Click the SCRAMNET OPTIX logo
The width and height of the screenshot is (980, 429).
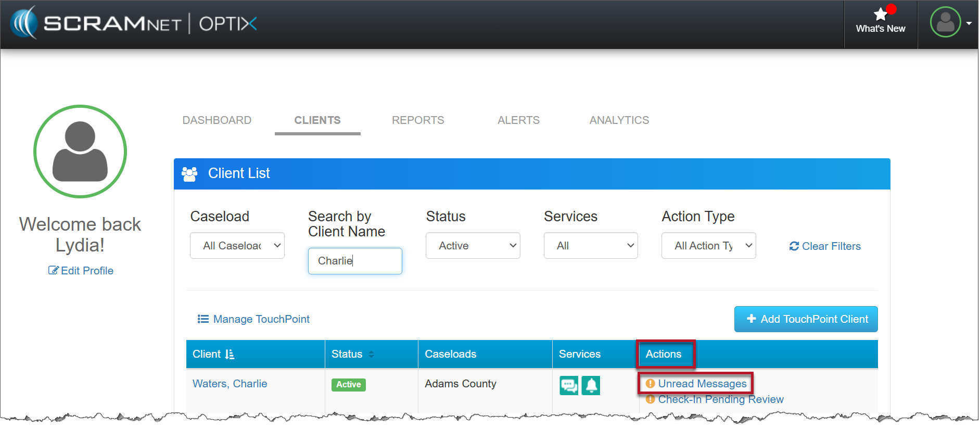pos(134,23)
